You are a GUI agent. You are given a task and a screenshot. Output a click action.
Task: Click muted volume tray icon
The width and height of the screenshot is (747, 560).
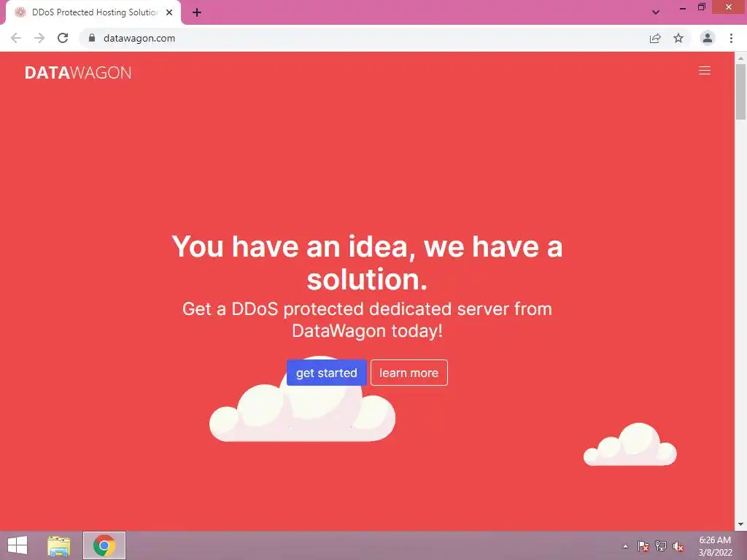coord(678,546)
